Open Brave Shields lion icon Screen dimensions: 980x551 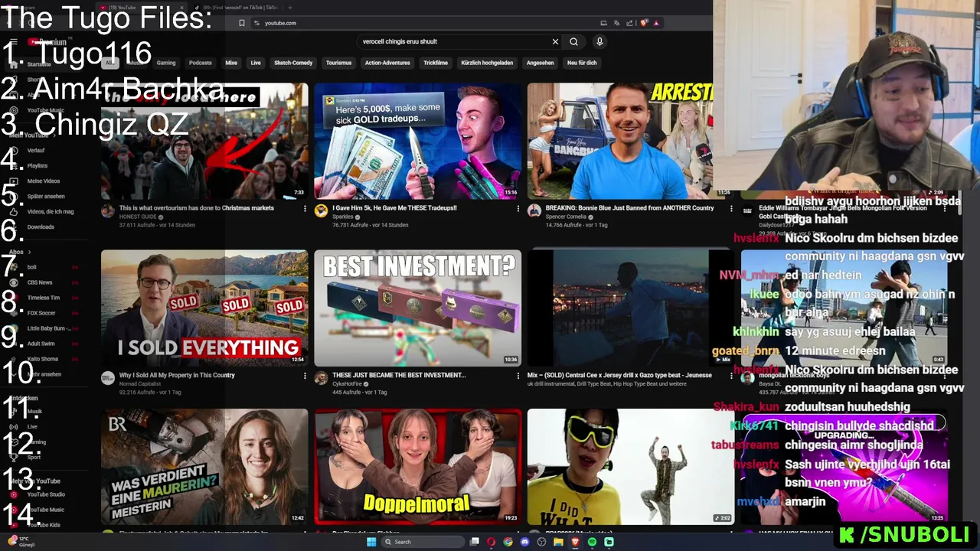point(644,23)
